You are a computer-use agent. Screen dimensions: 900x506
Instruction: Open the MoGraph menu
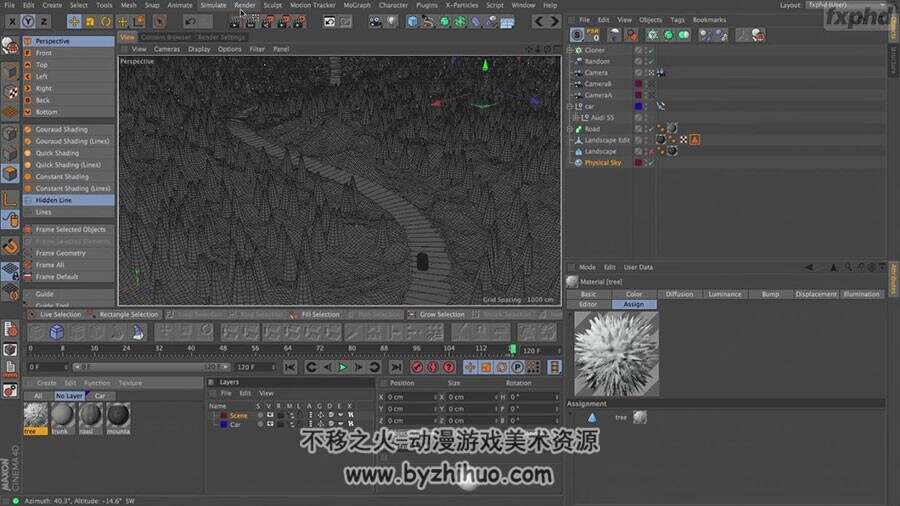tap(357, 5)
